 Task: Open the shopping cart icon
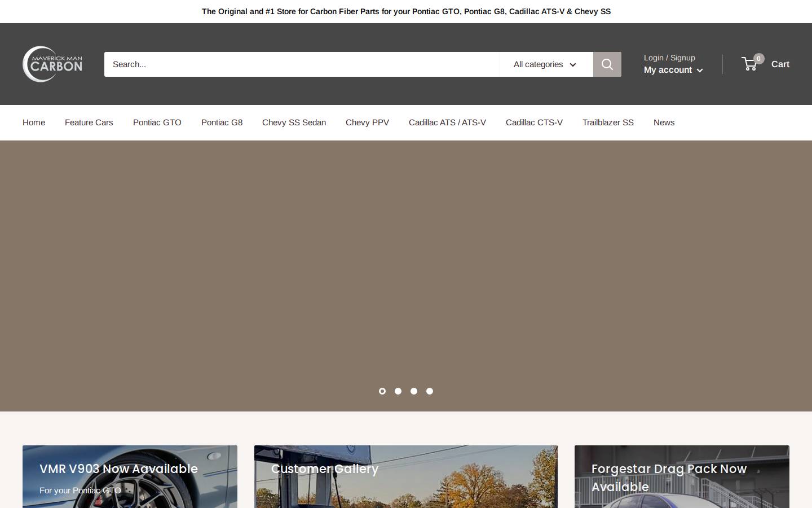tap(749, 64)
